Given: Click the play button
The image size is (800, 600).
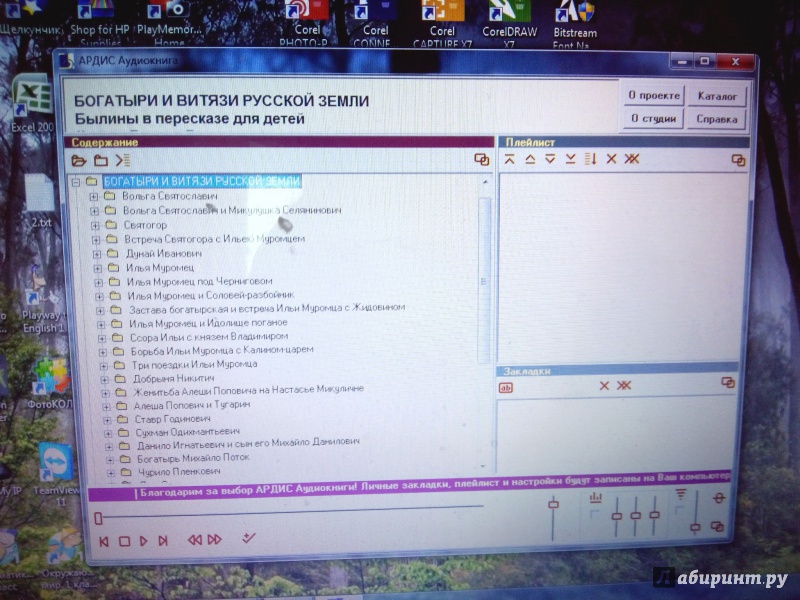Looking at the screenshot, I should click(x=144, y=541).
